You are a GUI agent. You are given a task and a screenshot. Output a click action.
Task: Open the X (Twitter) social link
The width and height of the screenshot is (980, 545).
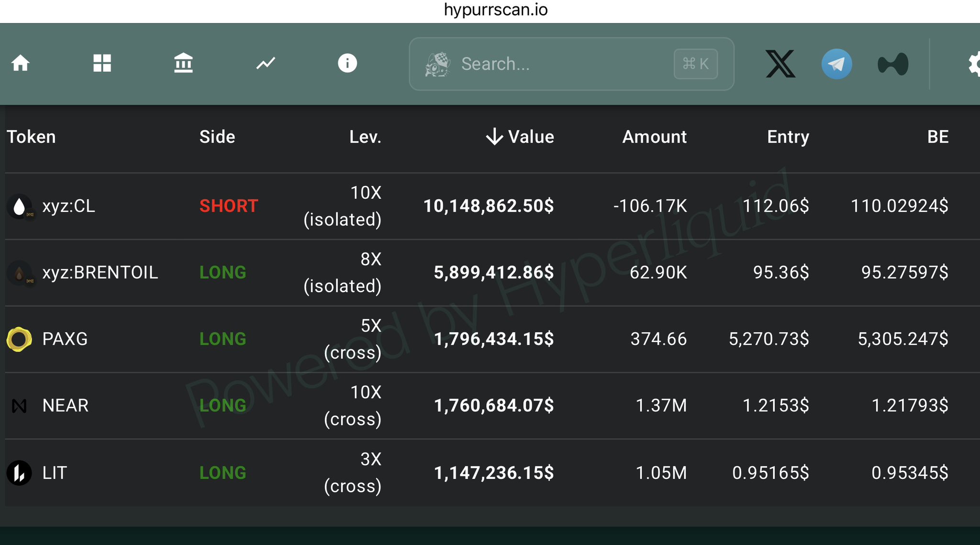[780, 64]
